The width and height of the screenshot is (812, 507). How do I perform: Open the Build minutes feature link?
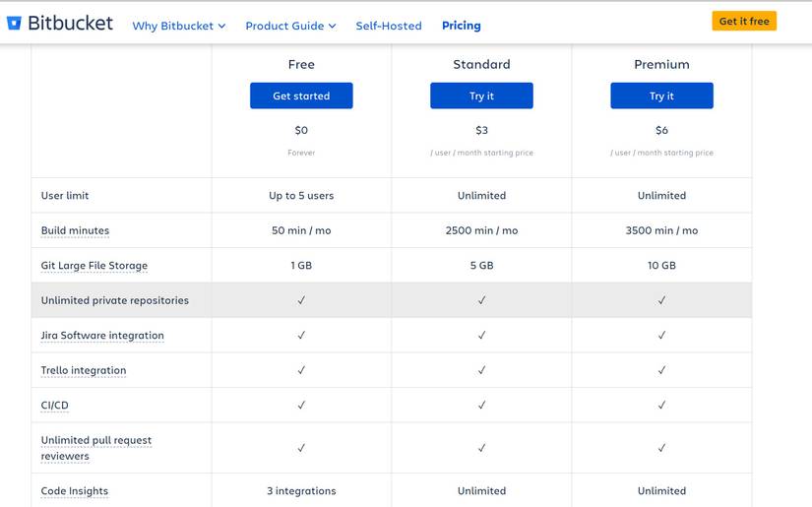(x=75, y=230)
